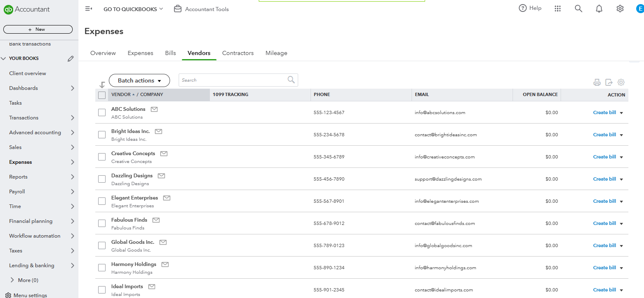Expand action arrow for ABC Solutions
This screenshot has width=644, height=298.
621,113
